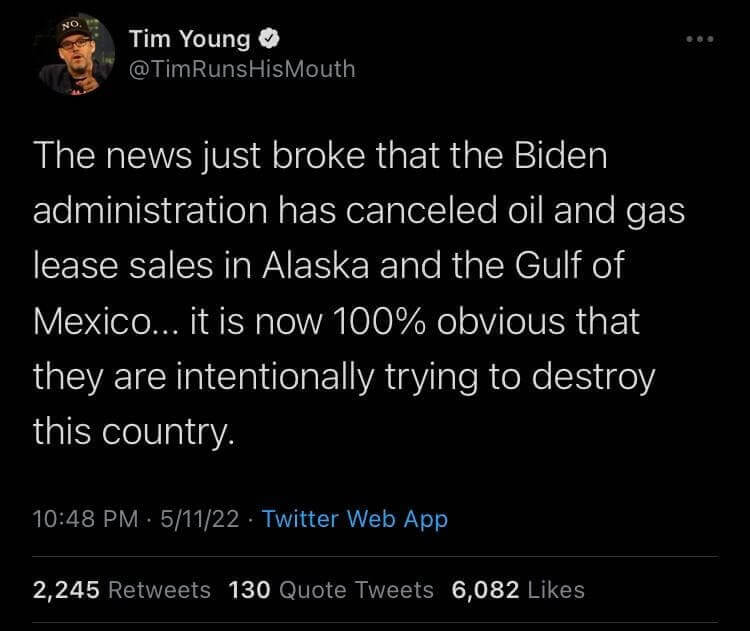Click the phrase 'this country.' in the tweet
The image size is (750, 631).
tap(134, 432)
